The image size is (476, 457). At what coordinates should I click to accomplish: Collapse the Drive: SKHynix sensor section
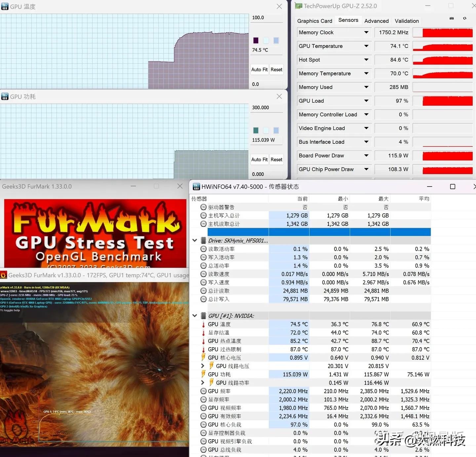195,240
